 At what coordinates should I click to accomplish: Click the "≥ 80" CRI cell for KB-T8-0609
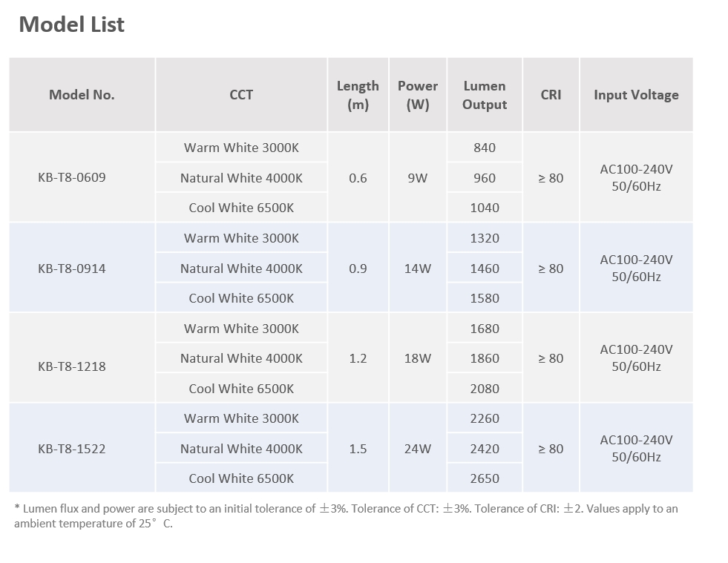pyautogui.click(x=551, y=178)
